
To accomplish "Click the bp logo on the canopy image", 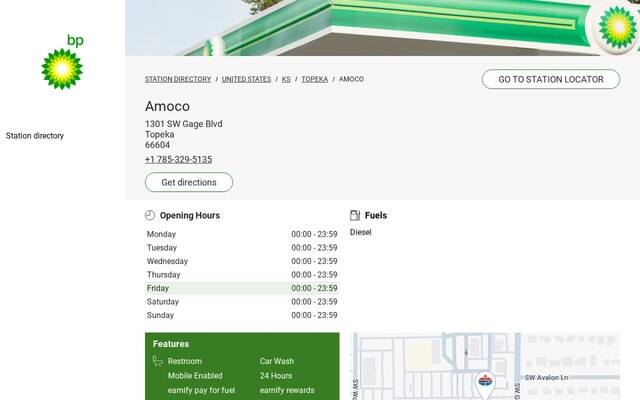I will (617, 27).
